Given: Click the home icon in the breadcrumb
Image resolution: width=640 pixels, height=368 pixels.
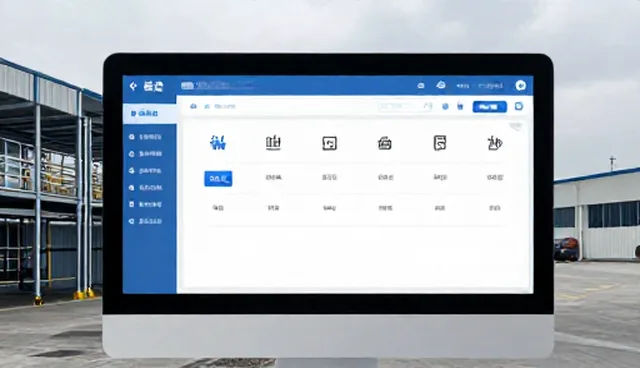Looking at the screenshot, I should click(x=193, y=106).
